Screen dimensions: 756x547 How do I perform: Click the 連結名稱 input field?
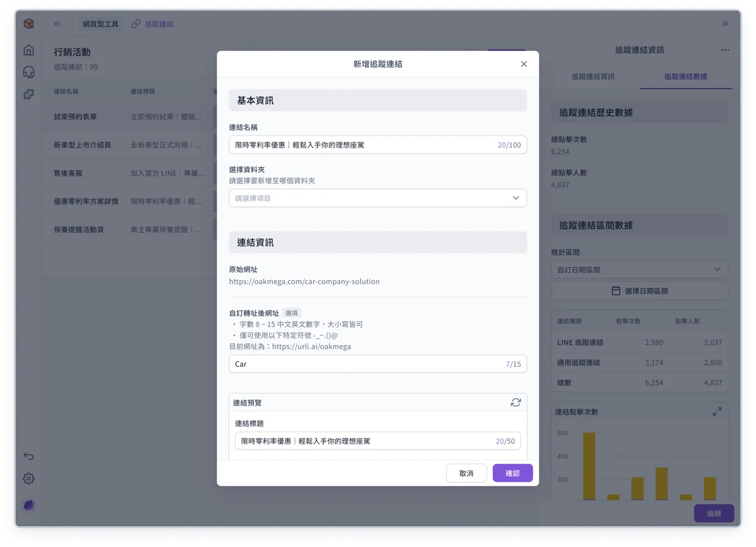377,145
